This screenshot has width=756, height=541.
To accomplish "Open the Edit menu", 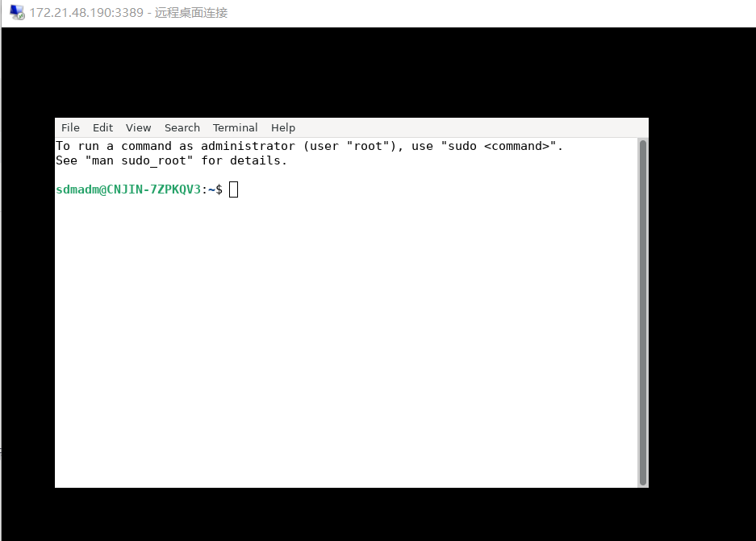I will [102, 127].
